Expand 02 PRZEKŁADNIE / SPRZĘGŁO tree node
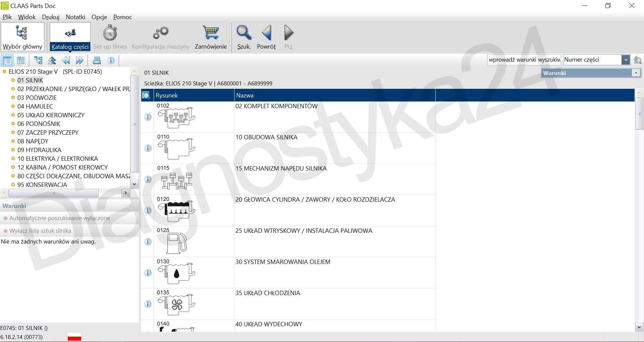 pyautogui.click(x=13, y=89)
